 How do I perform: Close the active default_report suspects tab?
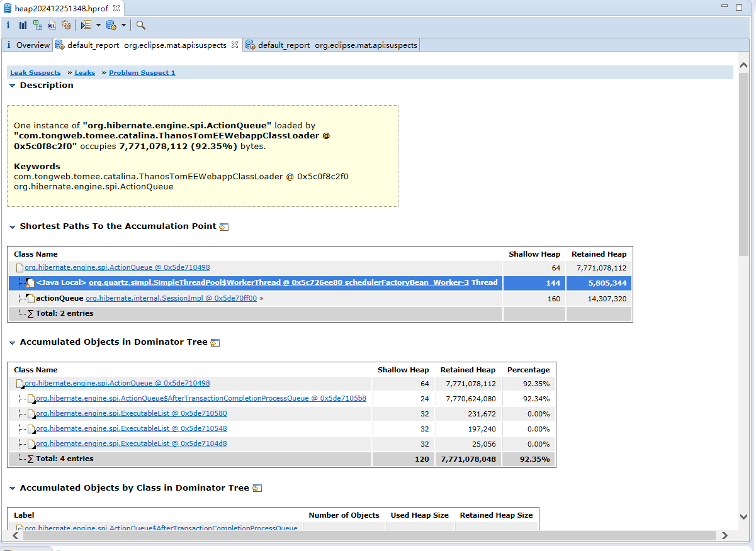(235, 45)
